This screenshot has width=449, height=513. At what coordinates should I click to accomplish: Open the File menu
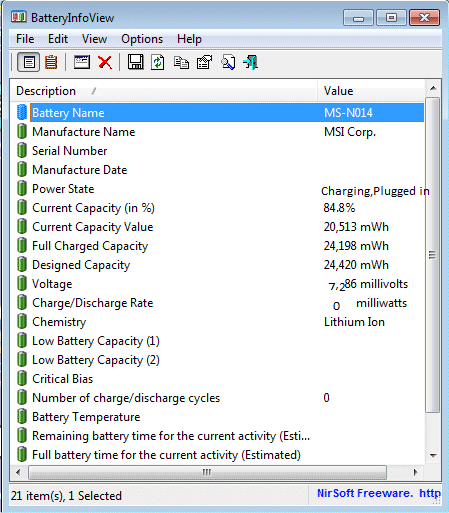point(25,39)
